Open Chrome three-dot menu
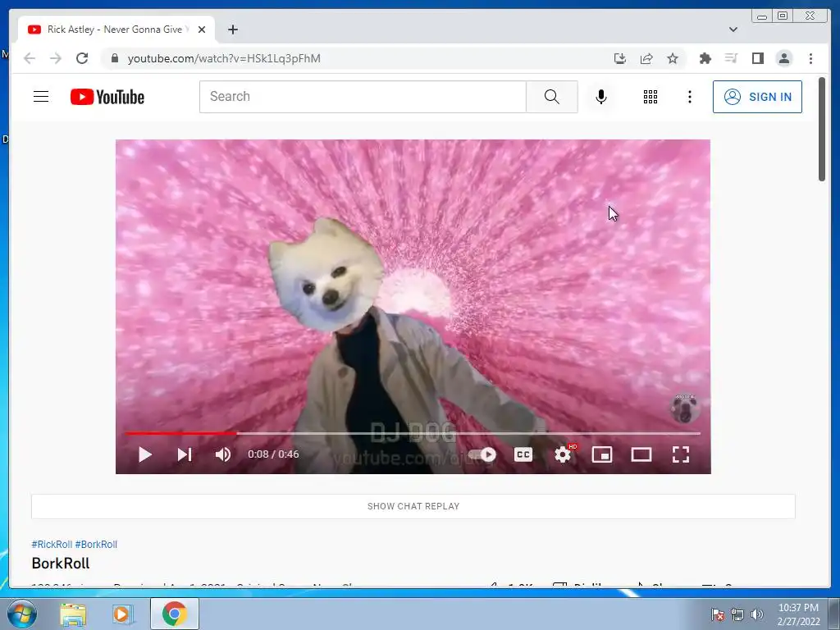Image resolution: width=840 pixels, height=630 pixels. 810,58
